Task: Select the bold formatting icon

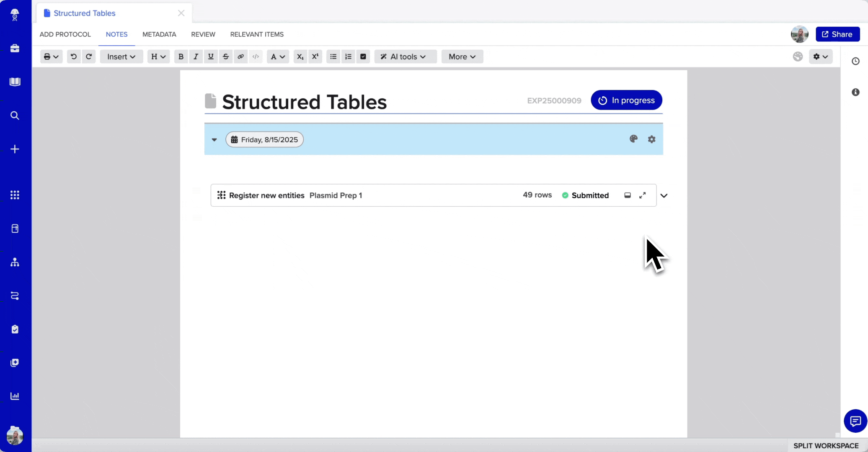Action: 181,56
